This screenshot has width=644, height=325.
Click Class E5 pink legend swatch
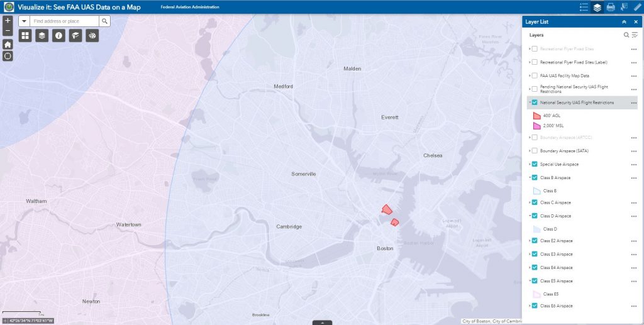(x=537, y=294)
